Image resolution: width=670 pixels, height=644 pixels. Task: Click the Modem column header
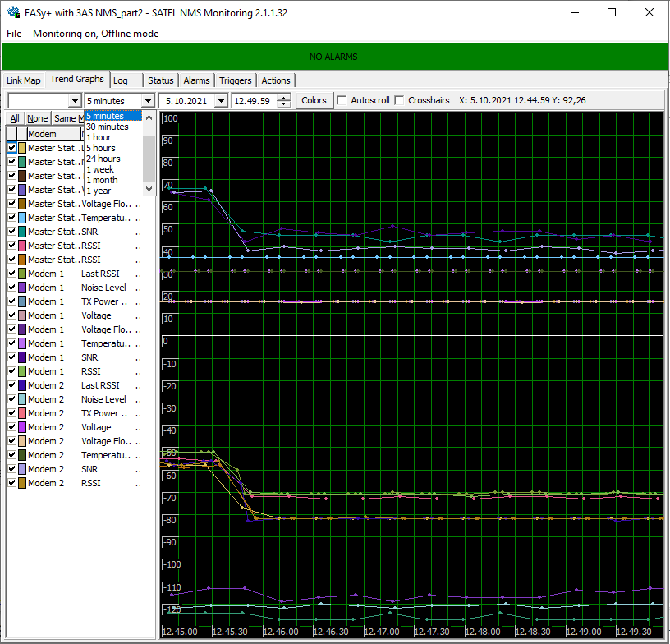pos(53,134)
